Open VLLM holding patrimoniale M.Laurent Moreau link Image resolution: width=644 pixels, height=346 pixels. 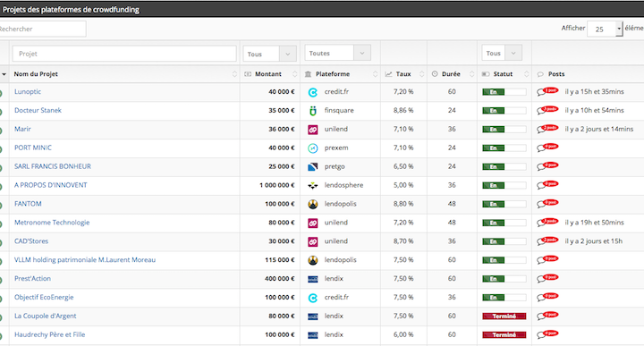[x=85, y=259]
